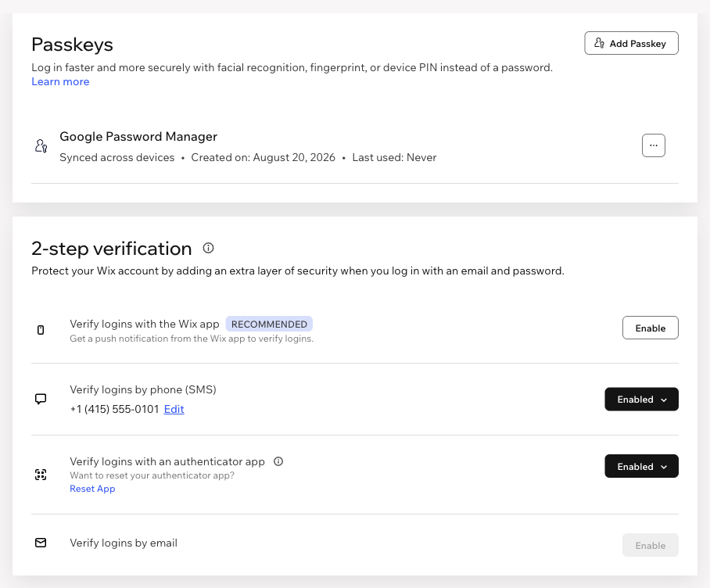Click the passkey icon beside Google Password Manager
The height and width of the screenshot is (588, 710).
[x=41, y=145]
